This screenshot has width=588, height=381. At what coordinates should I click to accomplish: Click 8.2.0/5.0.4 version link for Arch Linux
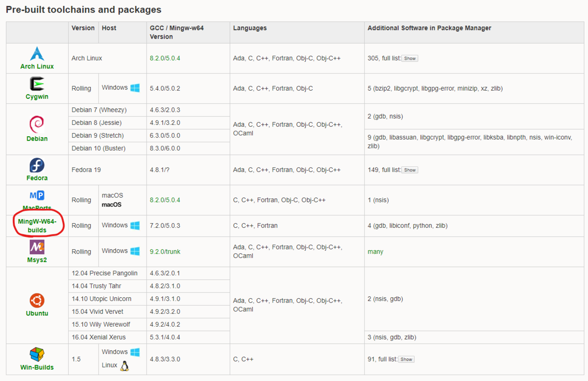tap(165, 58)
